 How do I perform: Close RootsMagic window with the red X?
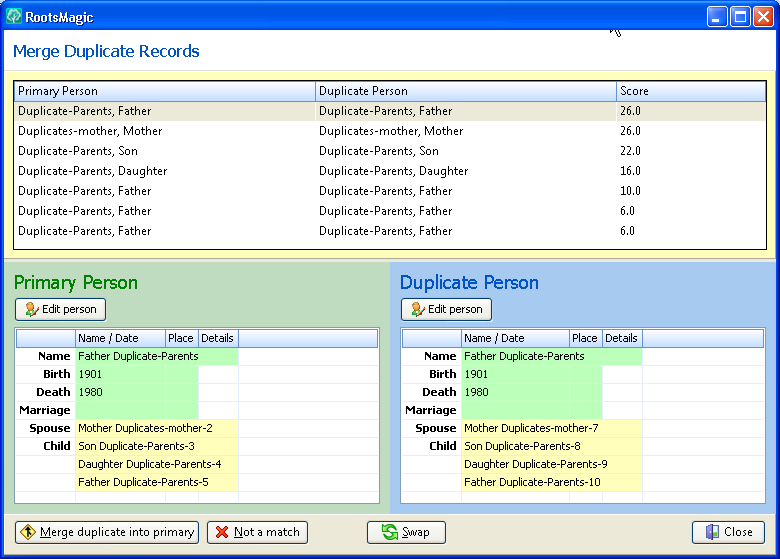point(763,17)
